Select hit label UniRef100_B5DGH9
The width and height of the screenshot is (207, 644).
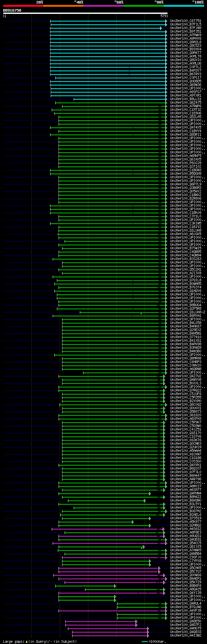click(186, 174)
